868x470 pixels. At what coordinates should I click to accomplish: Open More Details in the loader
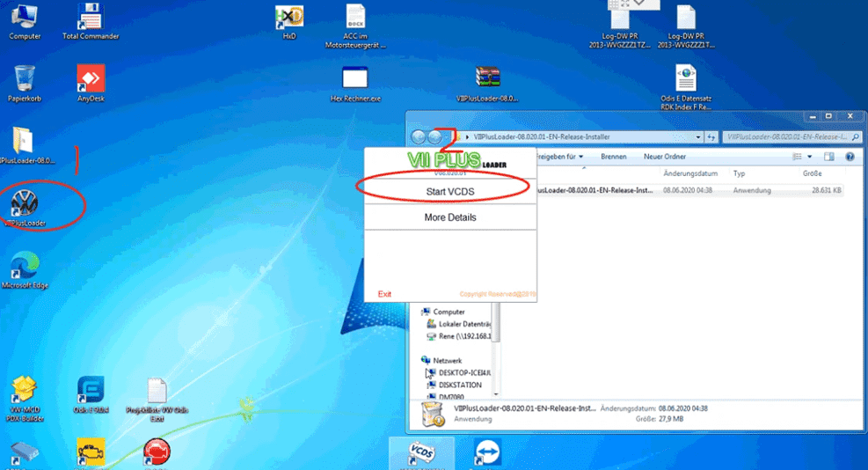click(449, 217)
